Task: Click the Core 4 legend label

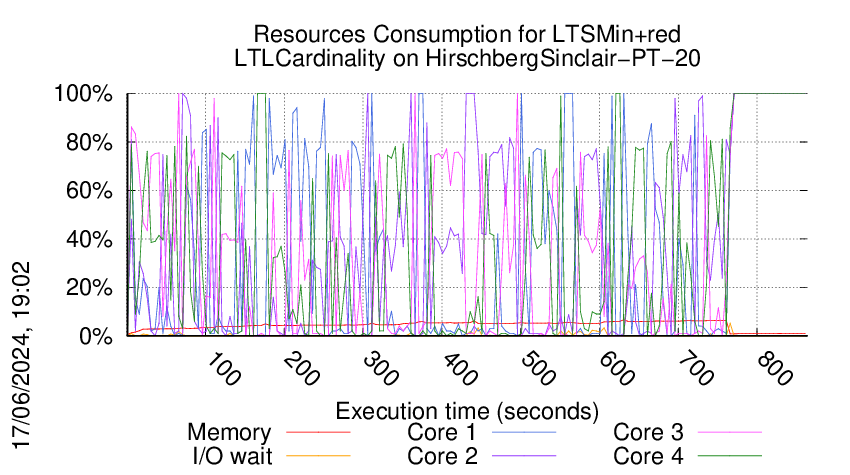Action: [648, 456]
